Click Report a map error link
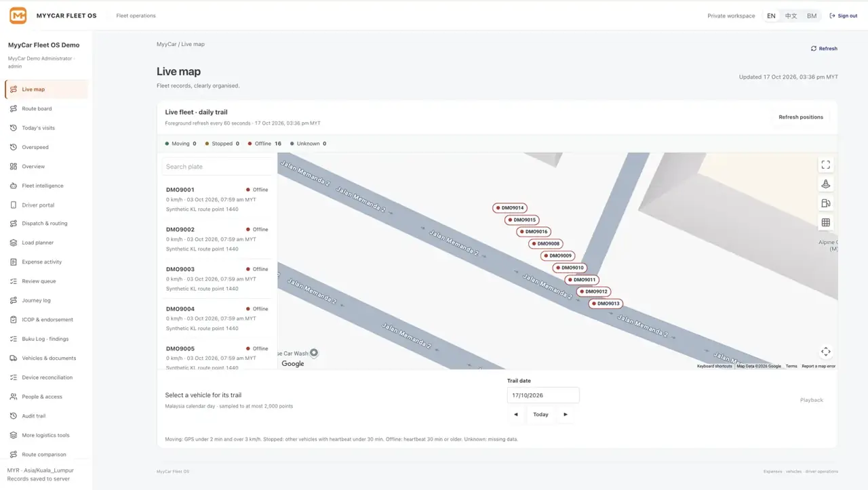 pos(818,366)
